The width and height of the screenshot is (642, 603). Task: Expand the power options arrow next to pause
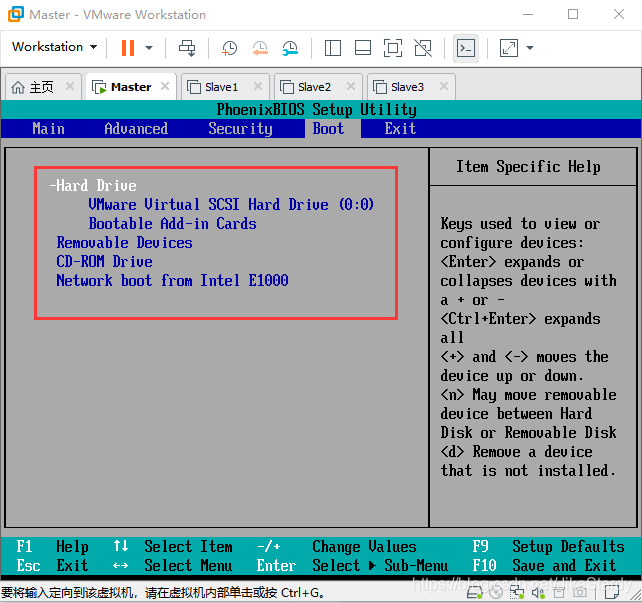[x=149, y=48]
